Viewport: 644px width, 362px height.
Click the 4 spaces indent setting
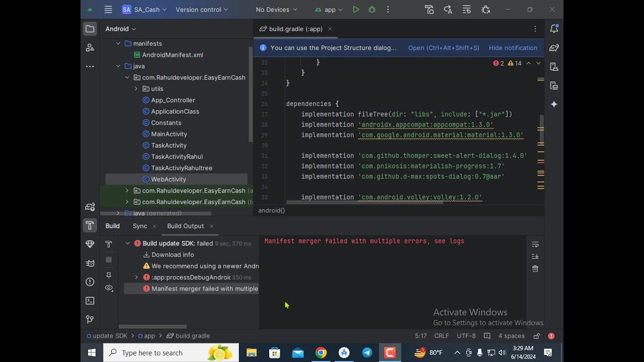[x=512, y=336]
